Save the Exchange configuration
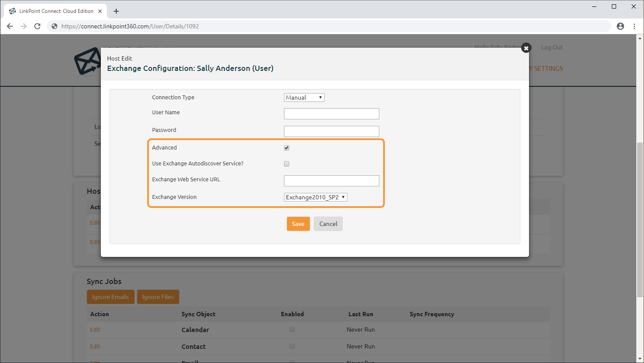The image size is (644, 363). point(298,224)
